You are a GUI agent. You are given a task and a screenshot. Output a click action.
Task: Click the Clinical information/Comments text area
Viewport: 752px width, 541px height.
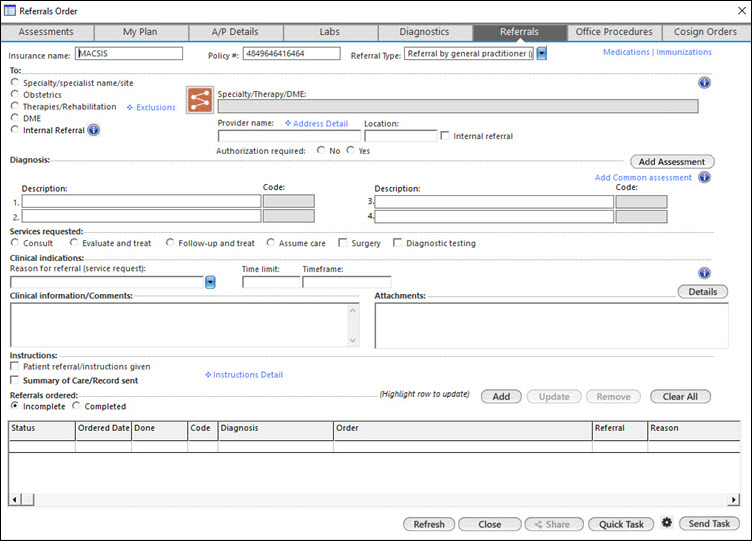point(185,325)
